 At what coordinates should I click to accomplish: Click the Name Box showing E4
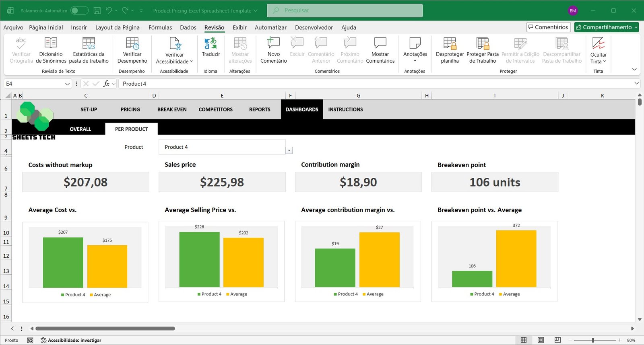pyautogui.click(x=34, y=84)
